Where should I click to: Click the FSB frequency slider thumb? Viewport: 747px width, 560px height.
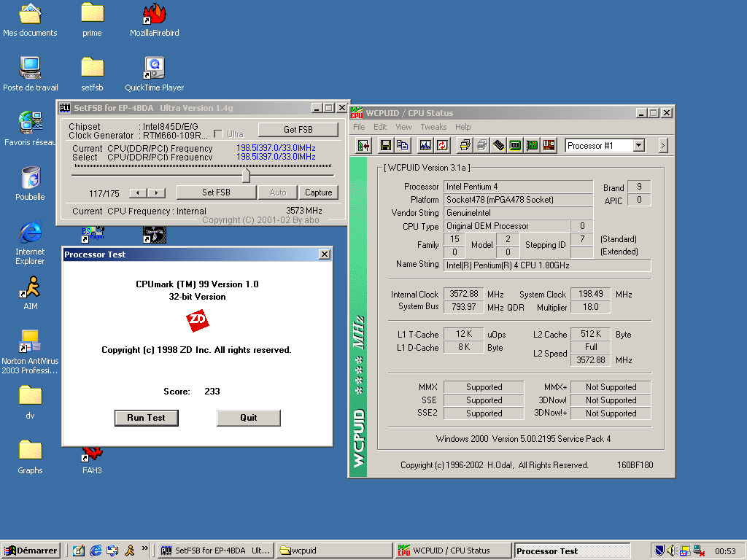pyautogui.click(x=246, y=175)
